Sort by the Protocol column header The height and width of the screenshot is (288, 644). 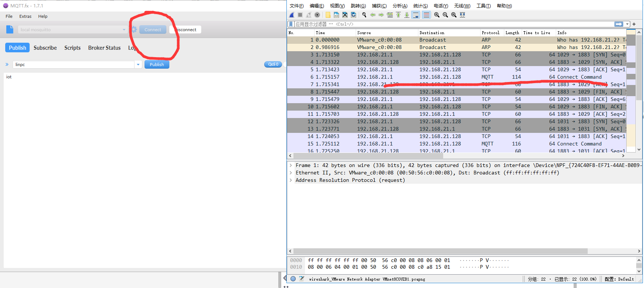(x=490, y=33)
